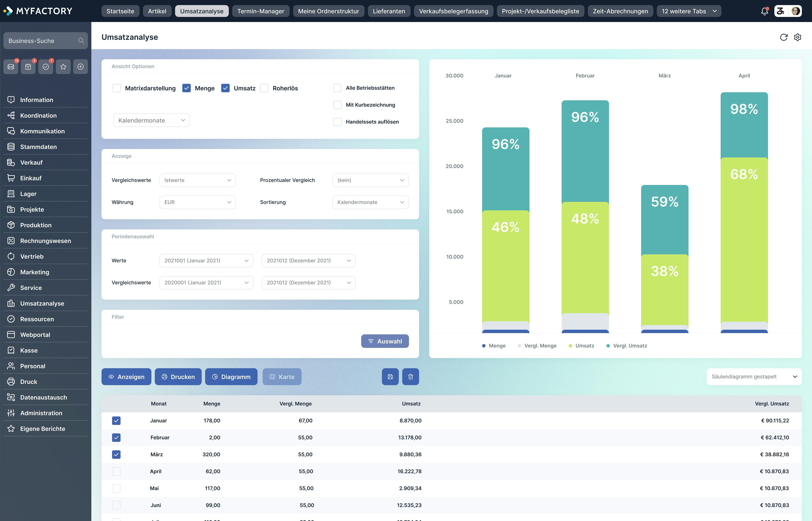Click the Auswahl filter button
This screenshot has width=812, height=521.
[385, 341]
